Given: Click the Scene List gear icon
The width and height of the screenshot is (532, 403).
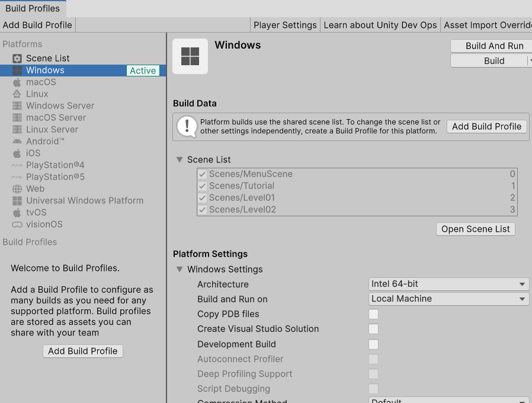Looking at the screenshot, I should click(17, 58).
